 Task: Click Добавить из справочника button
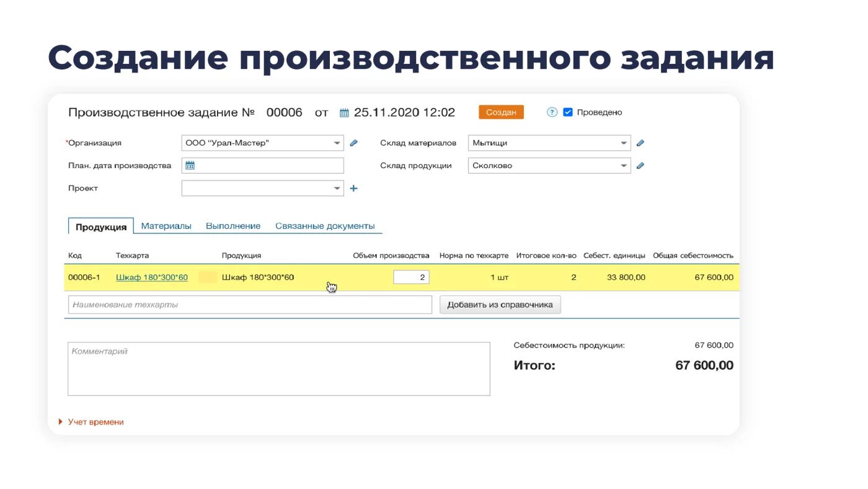pos(500,305)
